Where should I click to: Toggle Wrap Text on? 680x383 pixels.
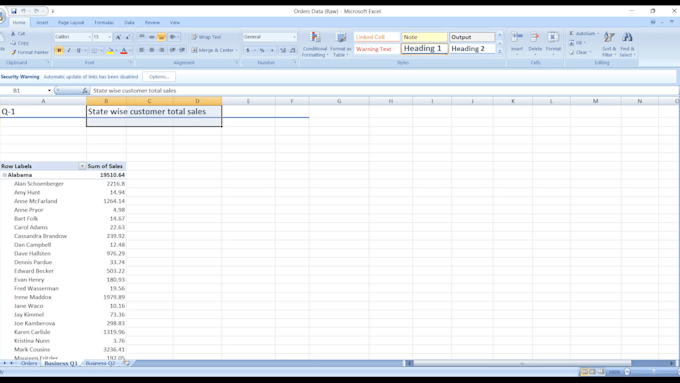[x=206, y=37]
